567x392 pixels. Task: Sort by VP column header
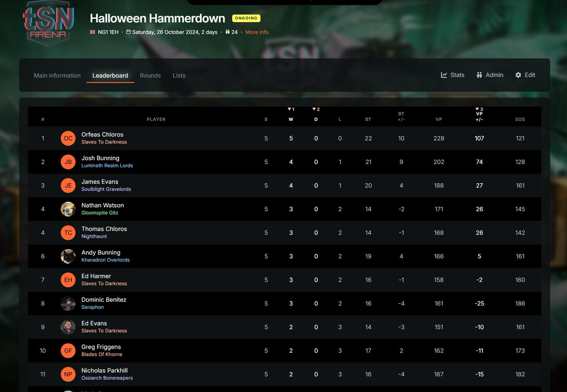439,119
